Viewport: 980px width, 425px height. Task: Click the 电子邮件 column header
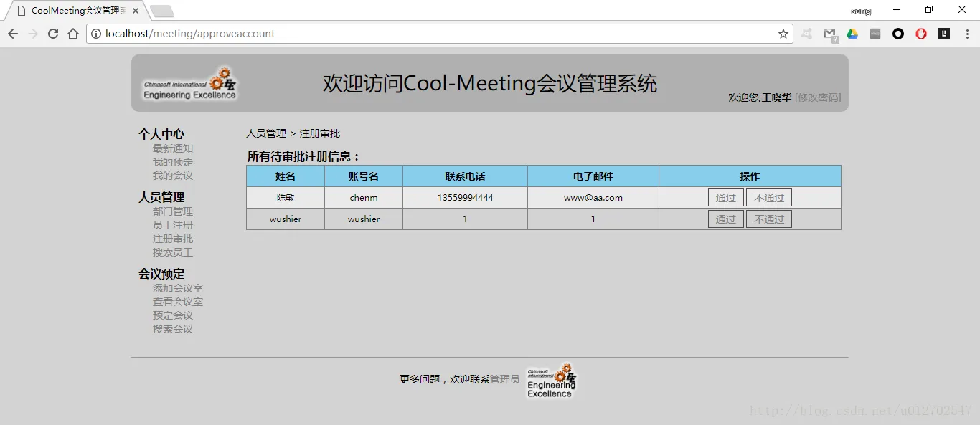[593, 176]
